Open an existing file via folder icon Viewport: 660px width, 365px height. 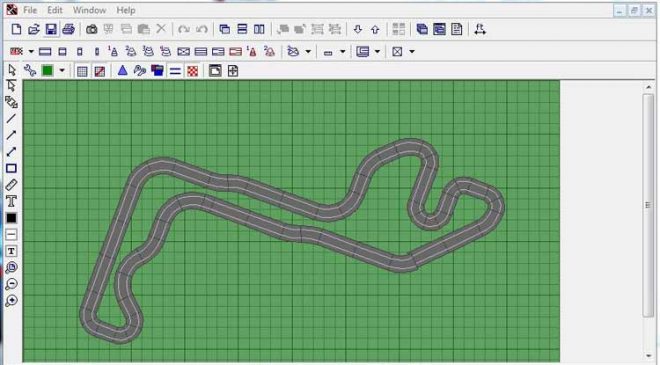coord(34,29)
